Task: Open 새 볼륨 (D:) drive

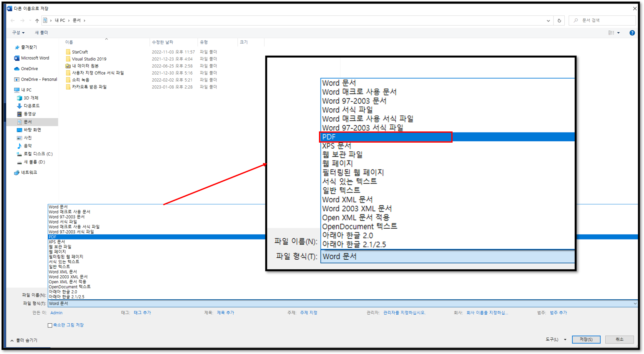Action: point(31,162)
